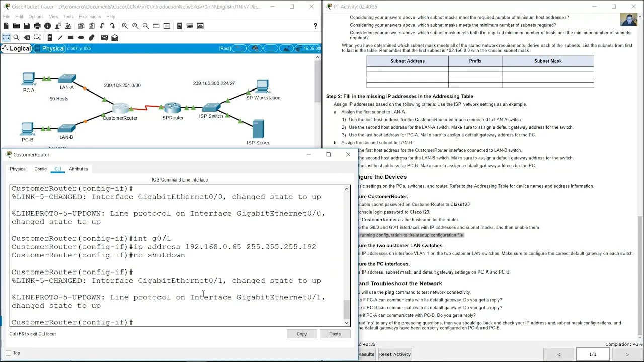This screenshot has width=644, height=362.
Task: Click the ISPRouter device in topology
Action: click(172, 108)
